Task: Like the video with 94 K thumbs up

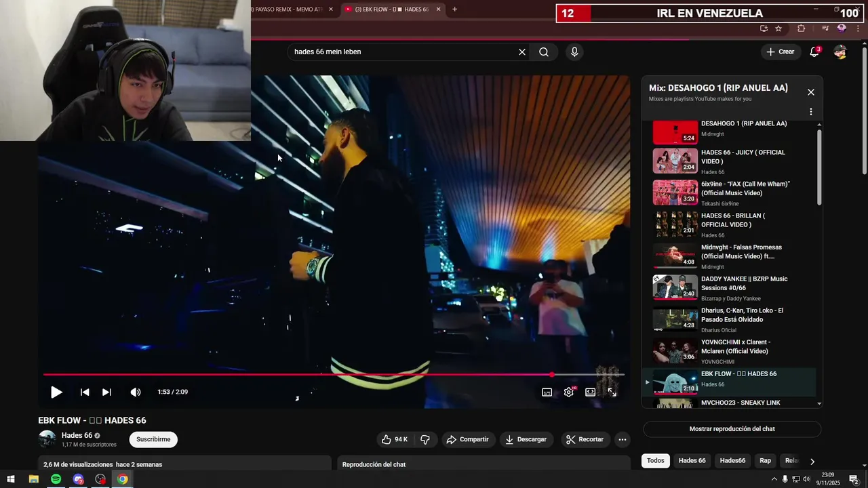Action: coord(395,439)
